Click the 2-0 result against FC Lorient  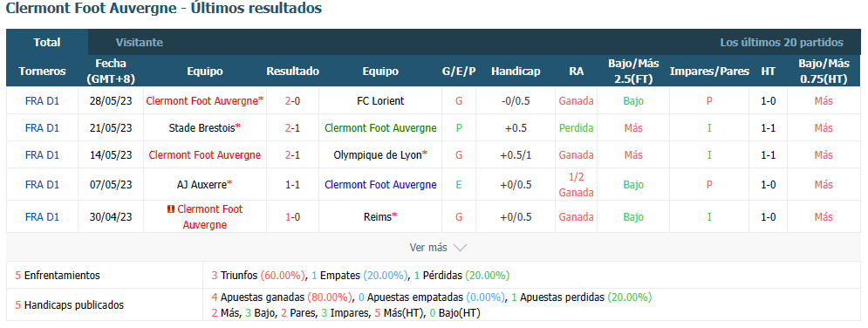[x=293, y=100]
